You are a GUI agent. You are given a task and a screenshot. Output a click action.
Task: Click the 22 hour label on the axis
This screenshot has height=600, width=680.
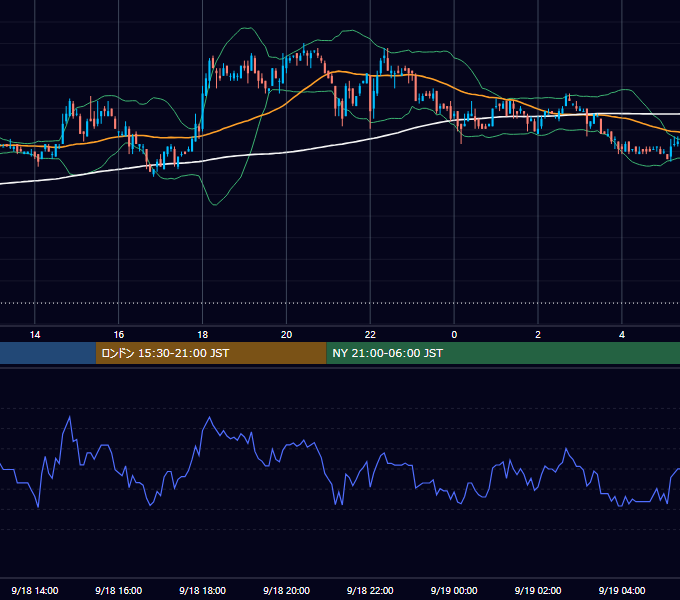click(370, 335)
